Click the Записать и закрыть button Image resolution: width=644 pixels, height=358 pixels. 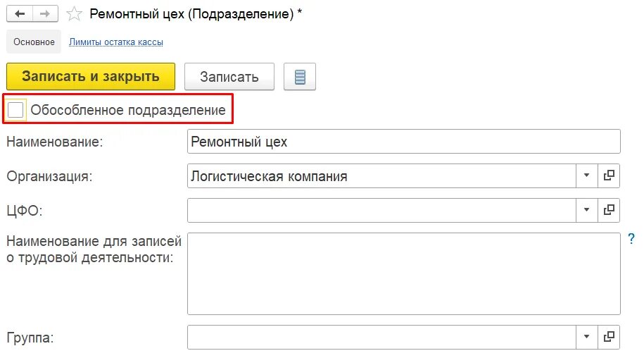pos(91,76)
